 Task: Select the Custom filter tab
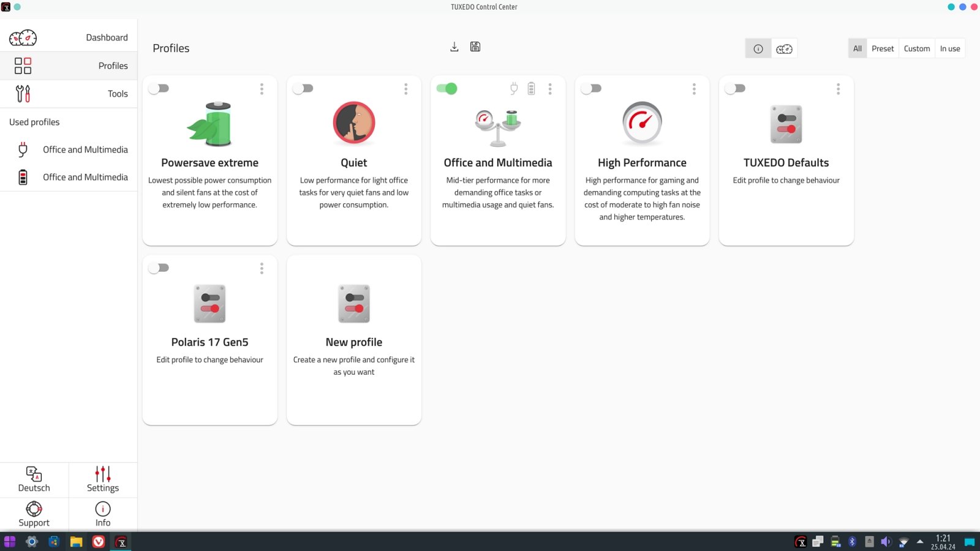[917, 49]
